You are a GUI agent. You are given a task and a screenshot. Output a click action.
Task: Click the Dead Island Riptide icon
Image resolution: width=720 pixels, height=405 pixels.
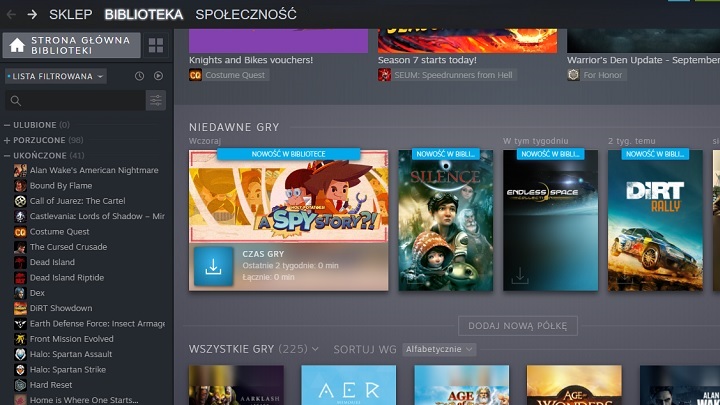pyautogui.click(x=20, y=277)
